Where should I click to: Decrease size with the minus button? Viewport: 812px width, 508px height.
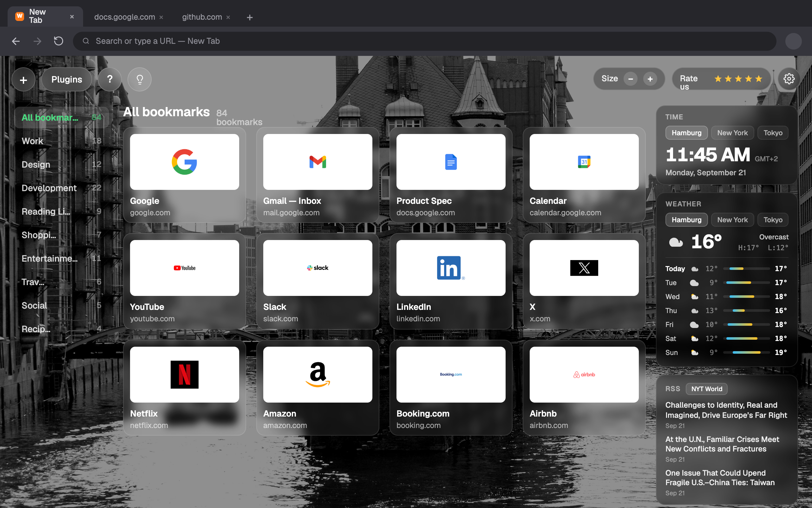click(631, 79)
